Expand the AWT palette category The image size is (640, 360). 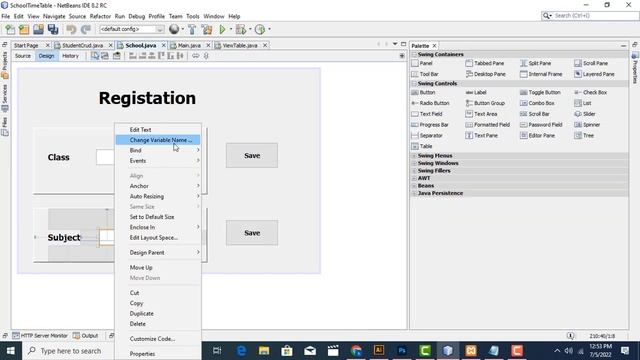[x=414, y=178]
